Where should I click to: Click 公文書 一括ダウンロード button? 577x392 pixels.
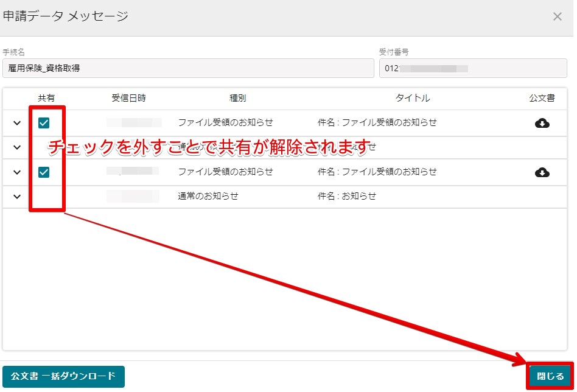(64, 376)
